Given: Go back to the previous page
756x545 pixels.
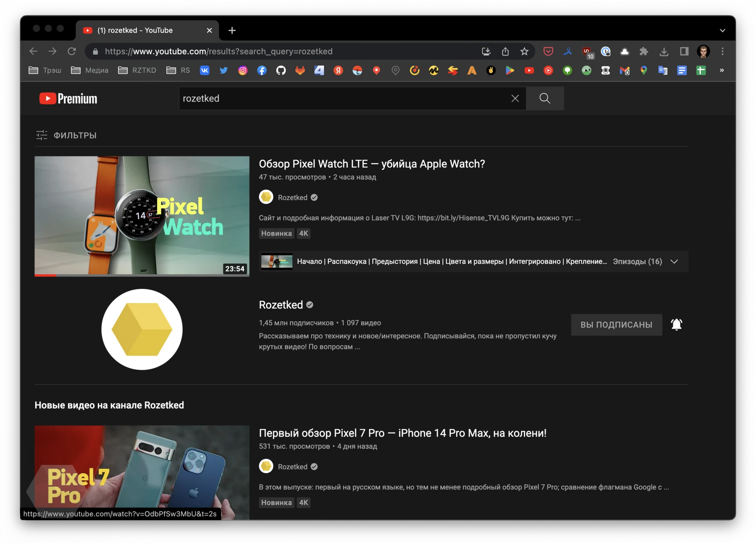Looking at the screenshot, I should point(33,51).
